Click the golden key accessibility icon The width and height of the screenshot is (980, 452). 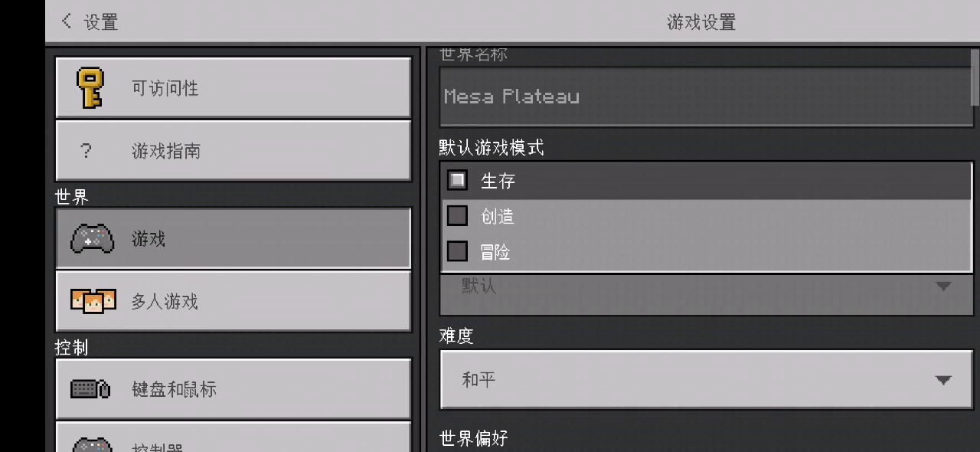(x=90, y=87)
